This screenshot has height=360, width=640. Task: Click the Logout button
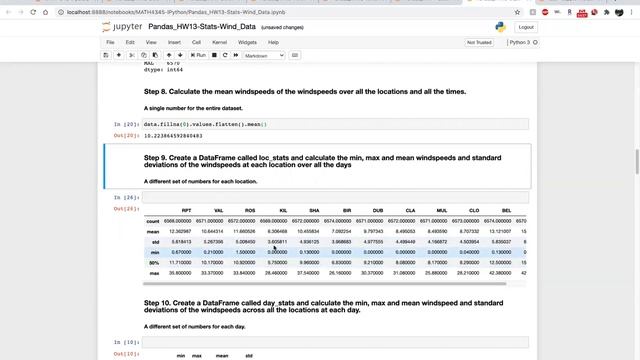[x=526, y=27]
